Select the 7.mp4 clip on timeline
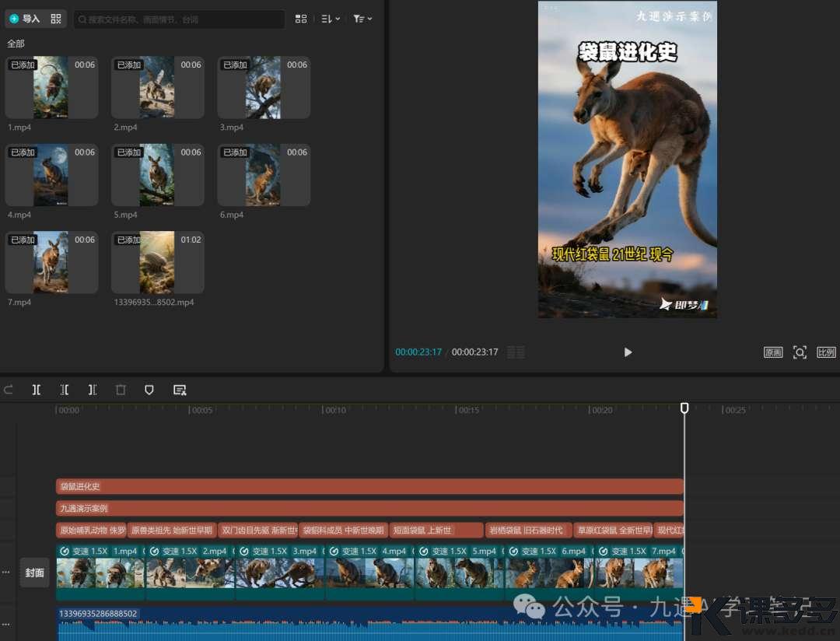 click(x=639, y=573)
